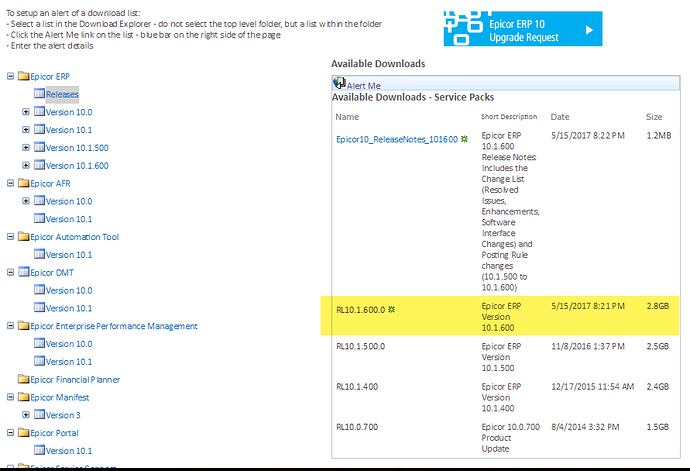Viewport: 690px width, 471px height.
Task: Open Version 10.1 under Epicor AFR
Action: point(69,219)
